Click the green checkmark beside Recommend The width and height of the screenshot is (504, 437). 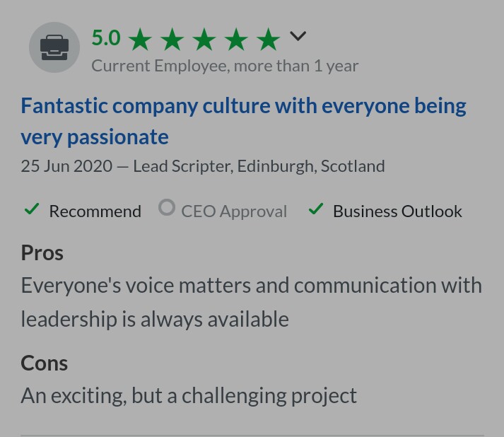point(32,209)
